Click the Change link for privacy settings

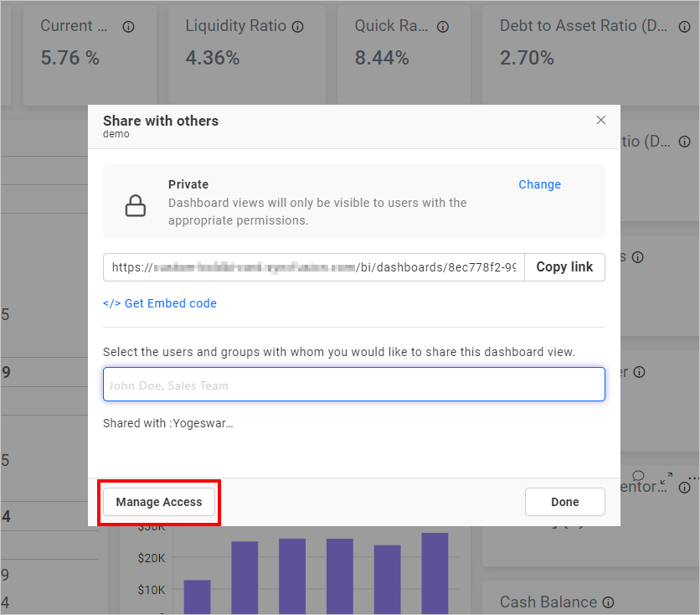pyautogui.click(x=539, y=184)
